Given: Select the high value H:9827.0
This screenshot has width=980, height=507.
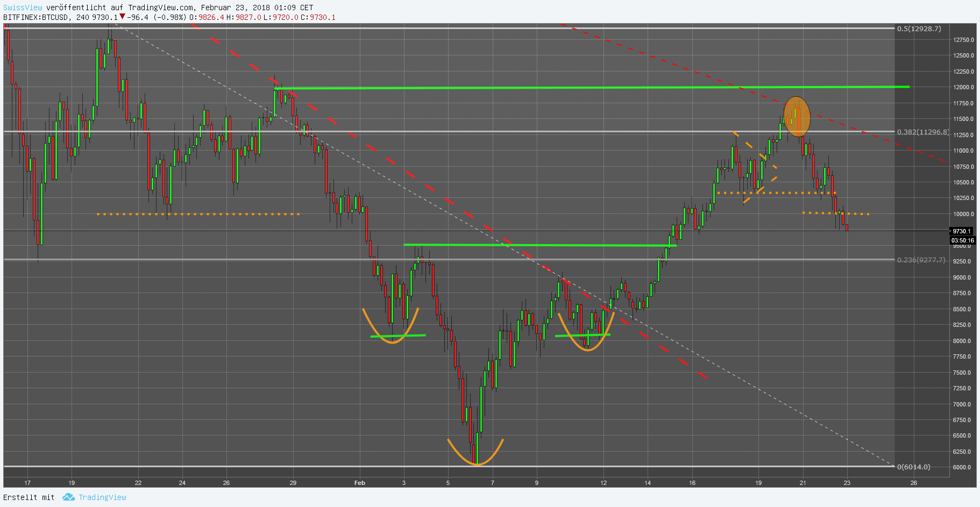Looking at the screenshot, I should (244, 17).
